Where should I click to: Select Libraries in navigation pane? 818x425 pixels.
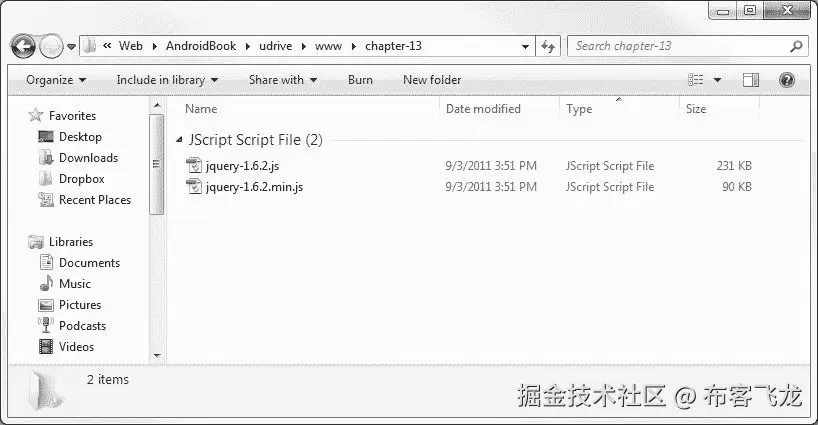coord(71,242)
